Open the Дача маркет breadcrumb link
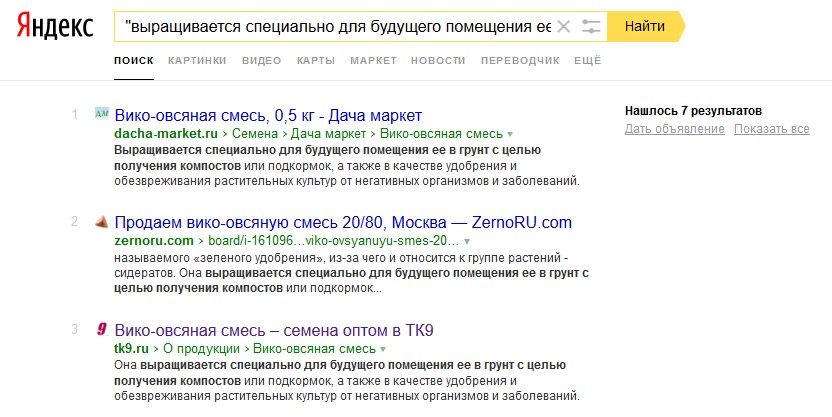The height and width of the screenshot is (417, 832). pos(328,134)
